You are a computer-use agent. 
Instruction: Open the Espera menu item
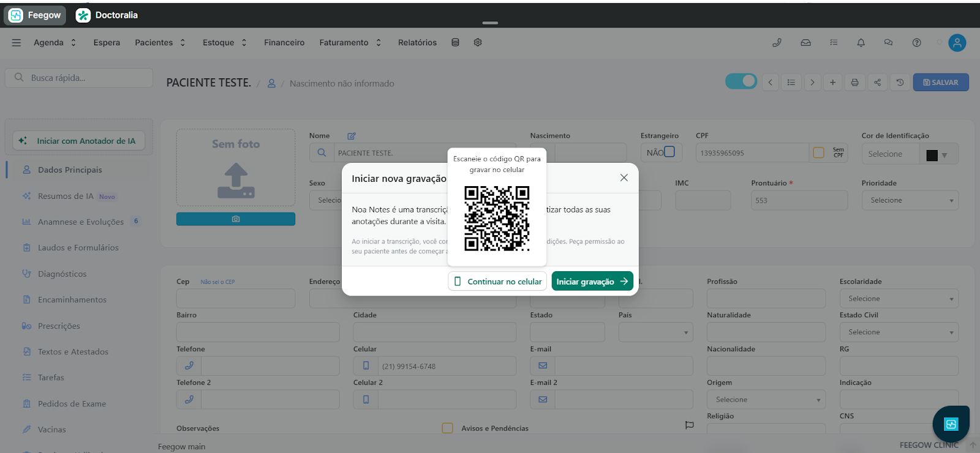click(107, 43)
